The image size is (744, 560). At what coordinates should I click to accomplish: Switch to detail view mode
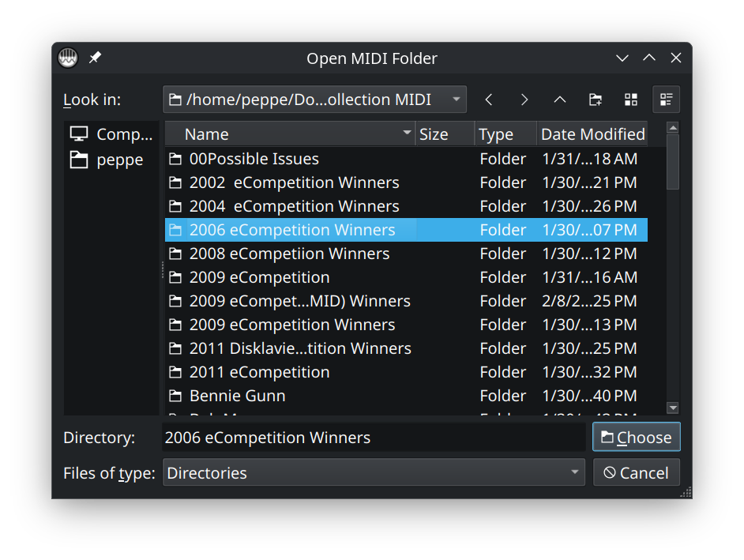pos(666,100)
